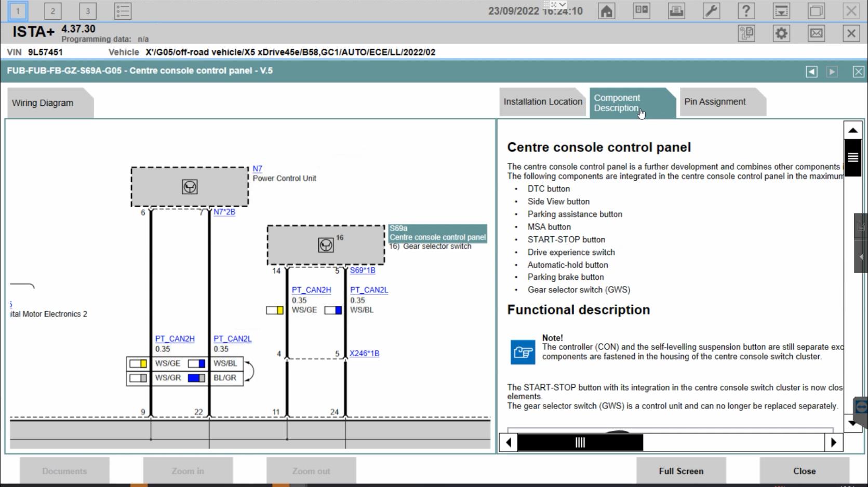868x487 pixels.
Task: Click the white/blue wire color swatch near S69*1B
Action: 333,310
